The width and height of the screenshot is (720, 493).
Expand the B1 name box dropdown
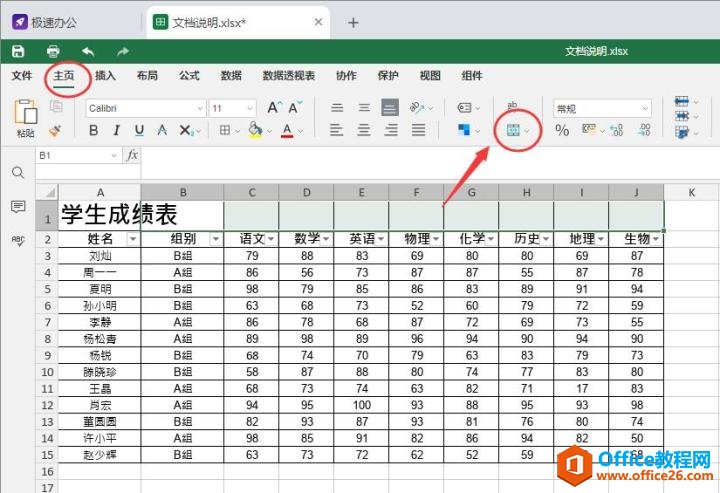tap(113, 156)
